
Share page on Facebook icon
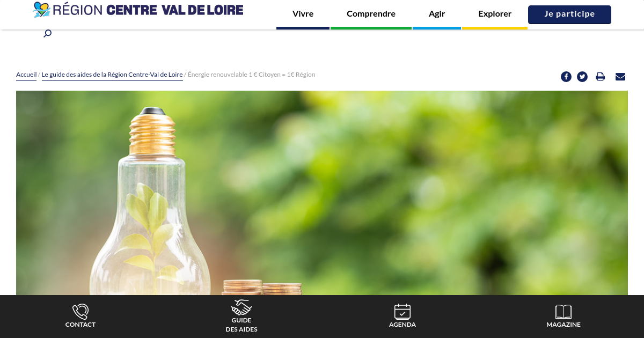pos(566,77)
